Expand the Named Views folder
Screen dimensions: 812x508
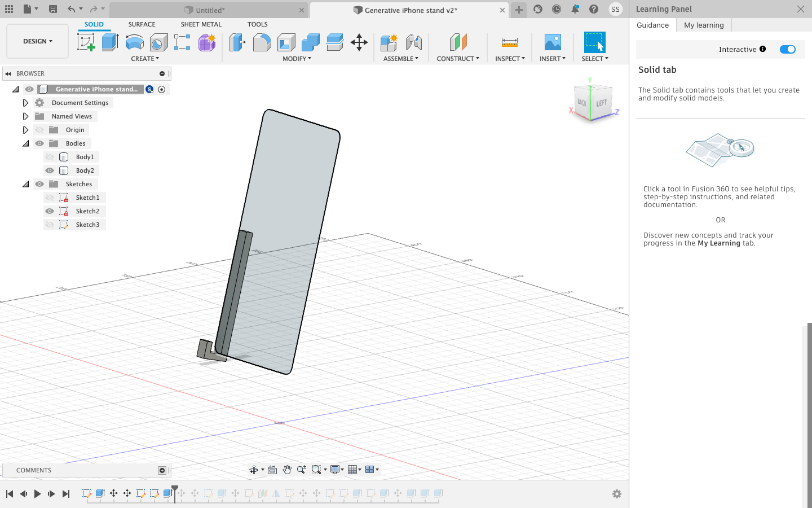point(25,116)
